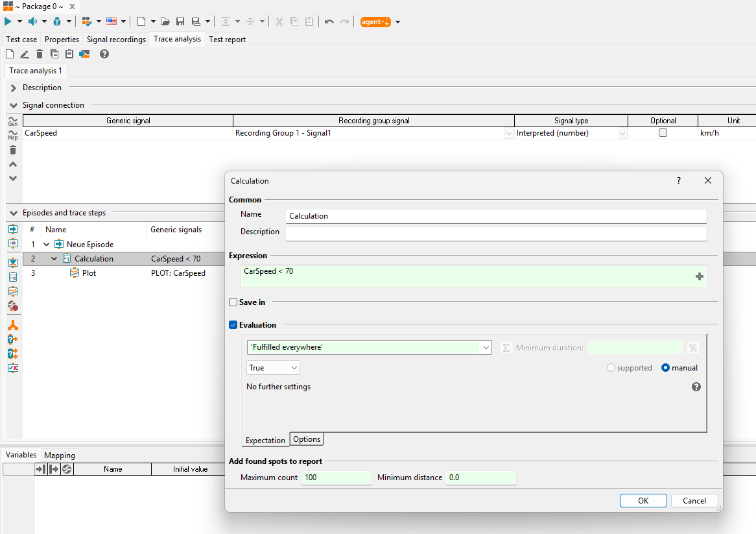The width and height of the screenshot is (756, 534).
Task: Add a new episode from the side toolbar
Action: coord(13,229)
